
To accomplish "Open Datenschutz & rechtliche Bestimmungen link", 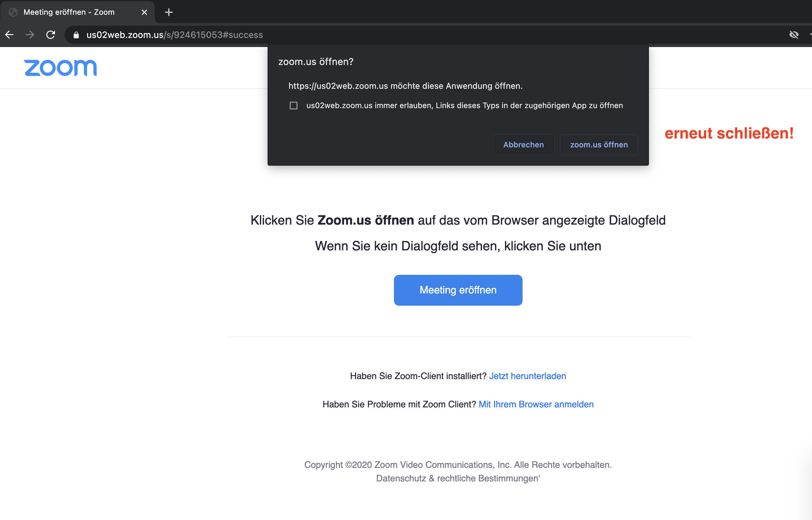I will [x=458, y=478].
